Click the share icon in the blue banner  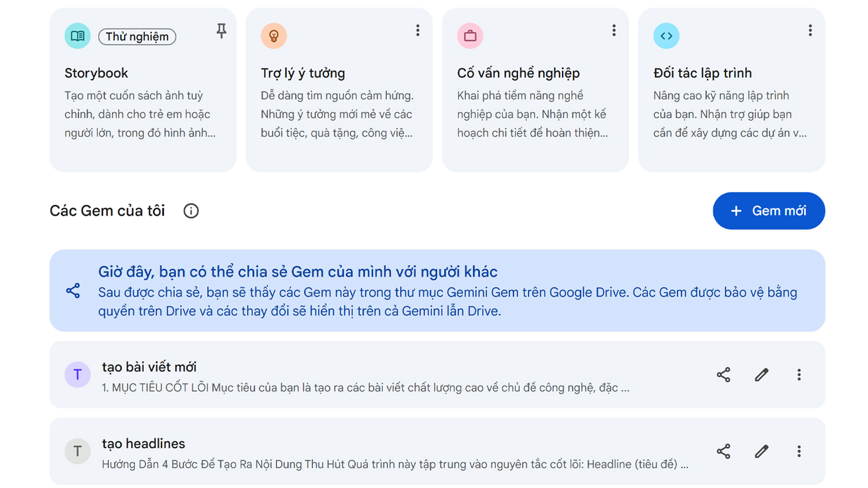click(73, 291)
